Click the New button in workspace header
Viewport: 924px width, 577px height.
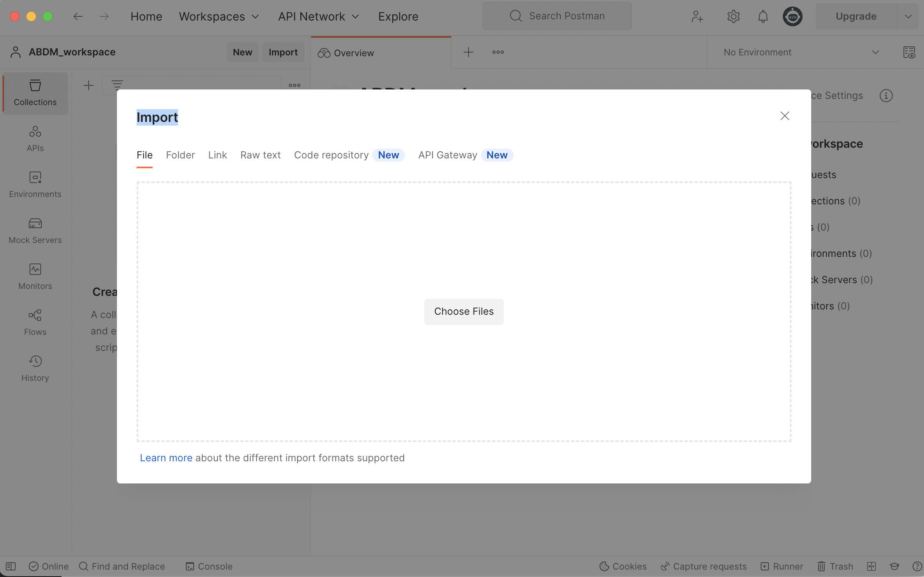[242, 52]
